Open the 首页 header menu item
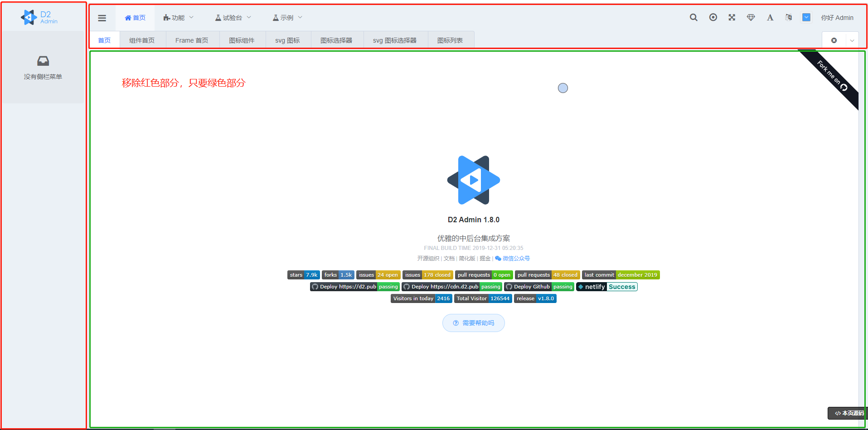 point(135,18)
